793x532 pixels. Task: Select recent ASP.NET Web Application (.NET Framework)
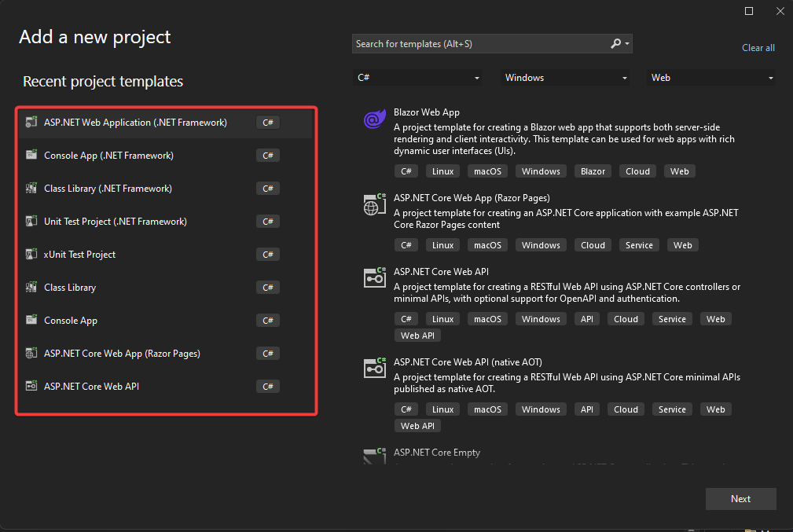135,123
